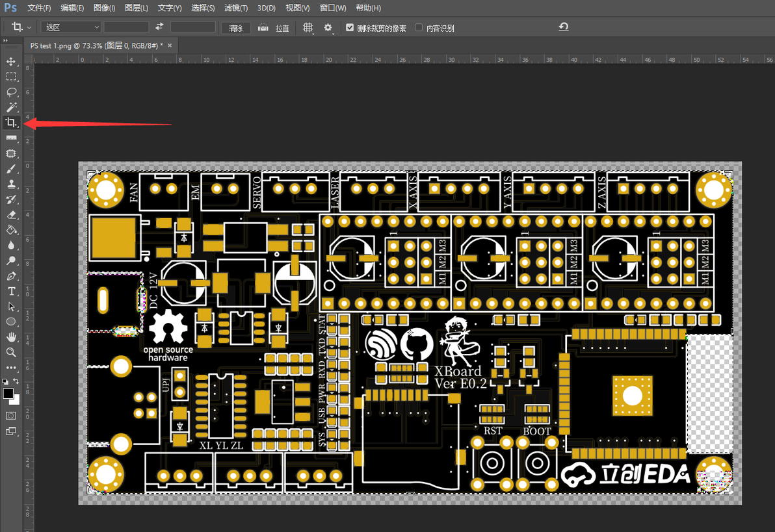Uncheck the 删除裁剪的像素 checkbox
775x532 pixels.
350,28
